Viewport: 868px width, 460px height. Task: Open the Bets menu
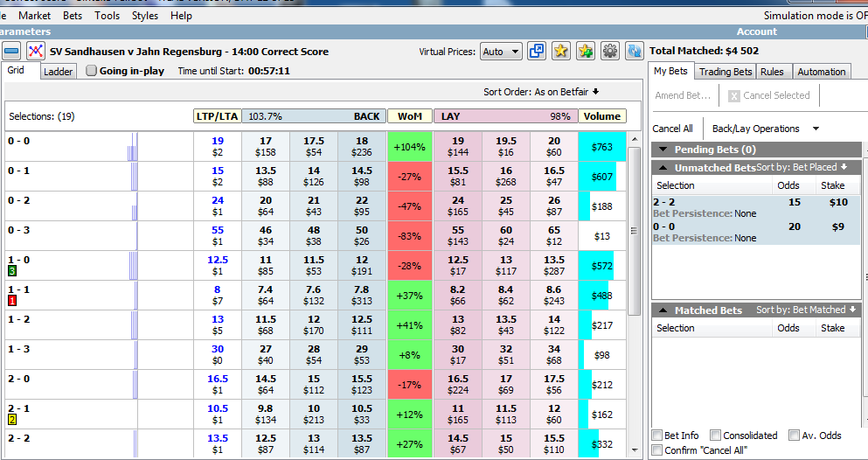(73, 16)
